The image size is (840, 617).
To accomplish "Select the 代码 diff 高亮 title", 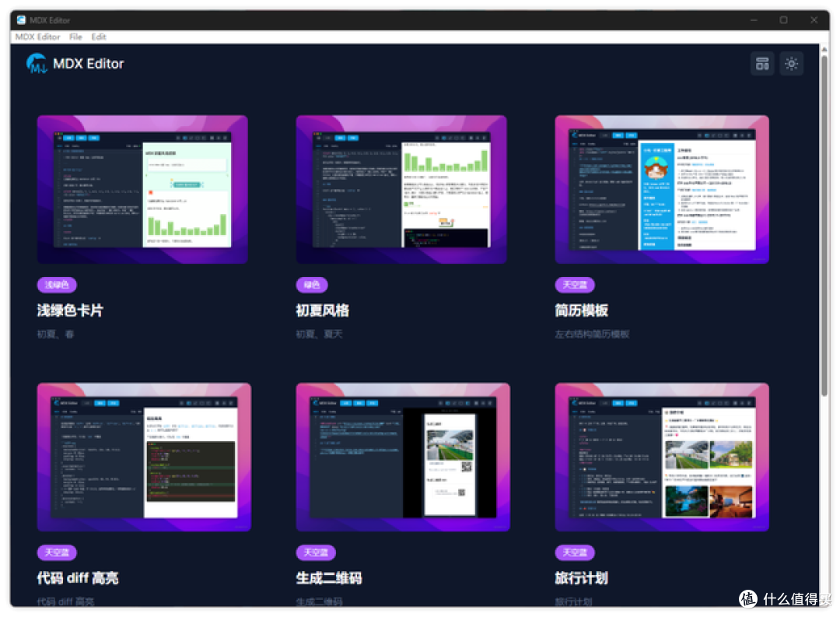I will pos(78,578).
